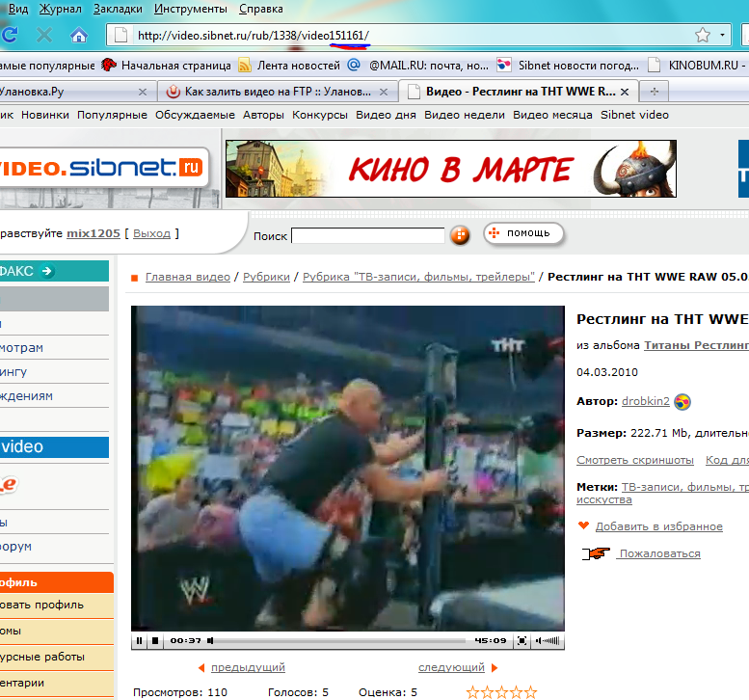The height and width of the screenshot is (700, 749).
Task: Stop the video playback
Action: (x=155, y=641)
